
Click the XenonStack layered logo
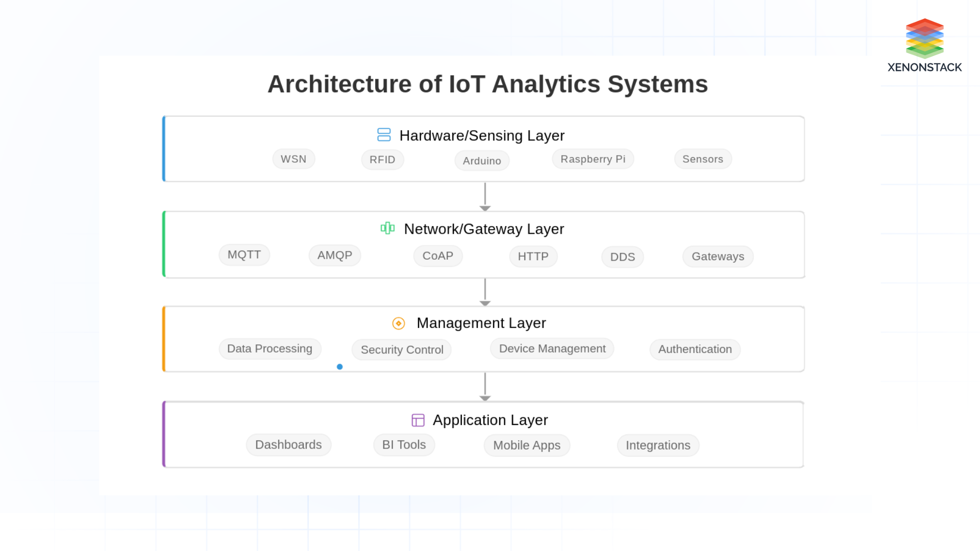click(x=924, y=38)
